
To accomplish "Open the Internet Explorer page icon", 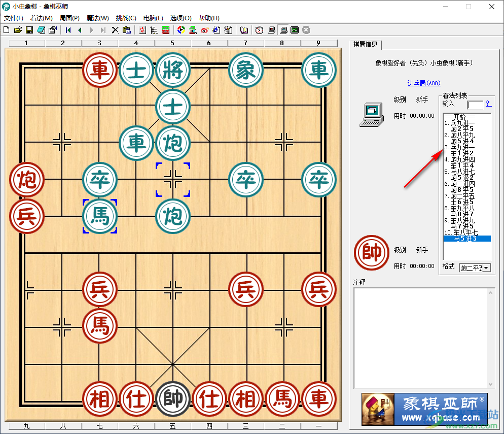I will [217, 30].
